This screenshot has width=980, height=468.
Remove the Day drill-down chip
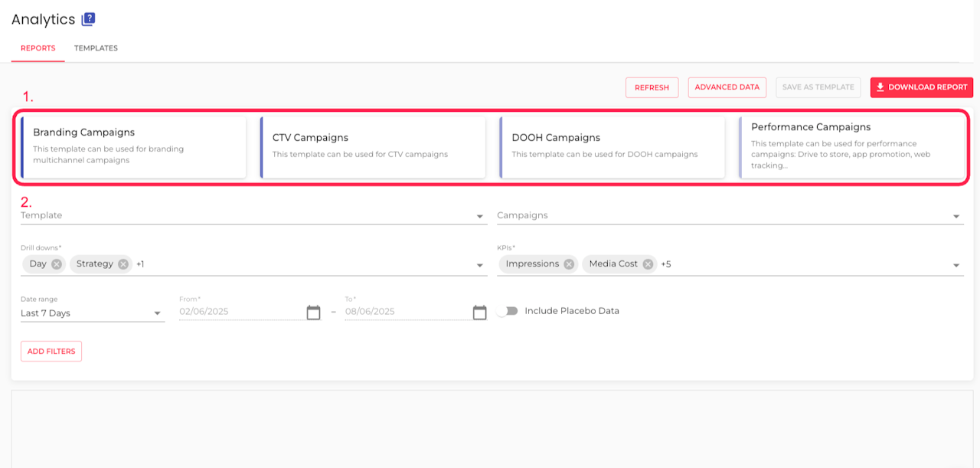click(57, 264)
